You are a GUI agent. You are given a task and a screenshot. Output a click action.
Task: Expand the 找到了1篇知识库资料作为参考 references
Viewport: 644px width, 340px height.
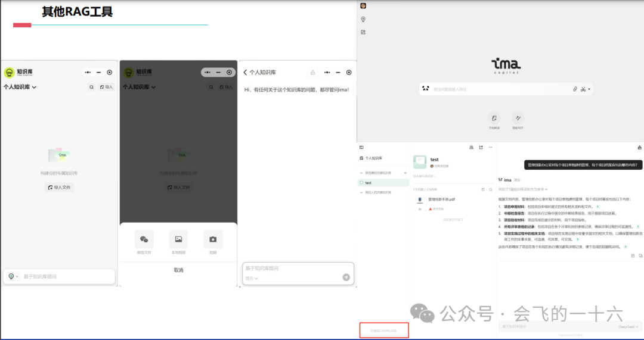(524, 189)
